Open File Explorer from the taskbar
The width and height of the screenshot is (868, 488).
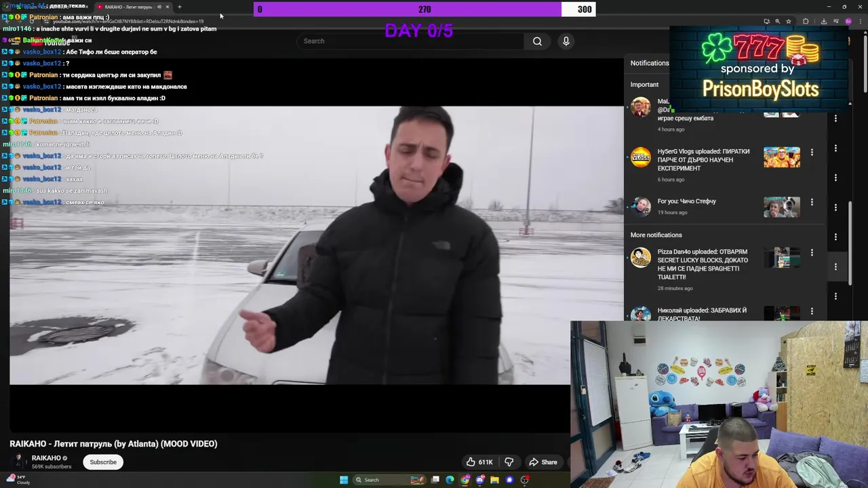495,480
